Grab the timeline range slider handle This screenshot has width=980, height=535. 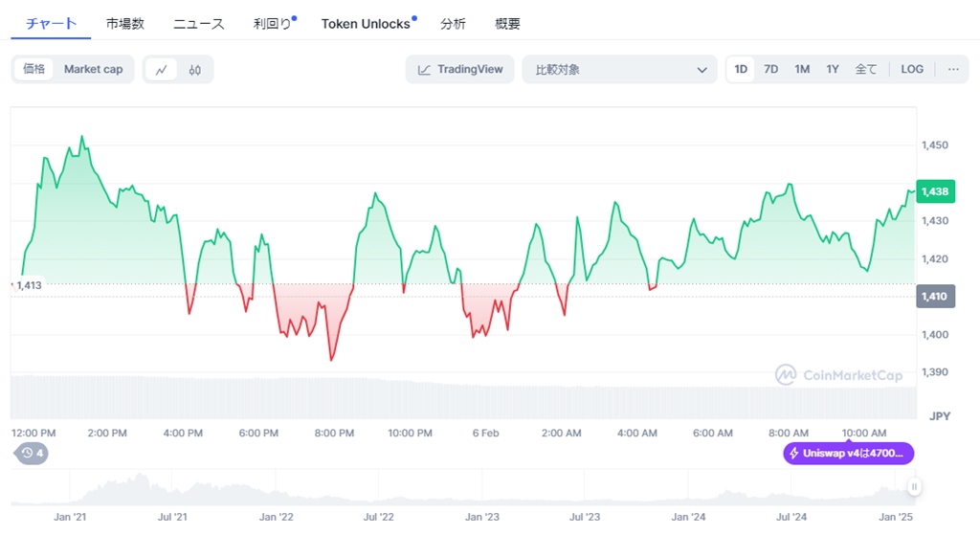coord(914,487)
